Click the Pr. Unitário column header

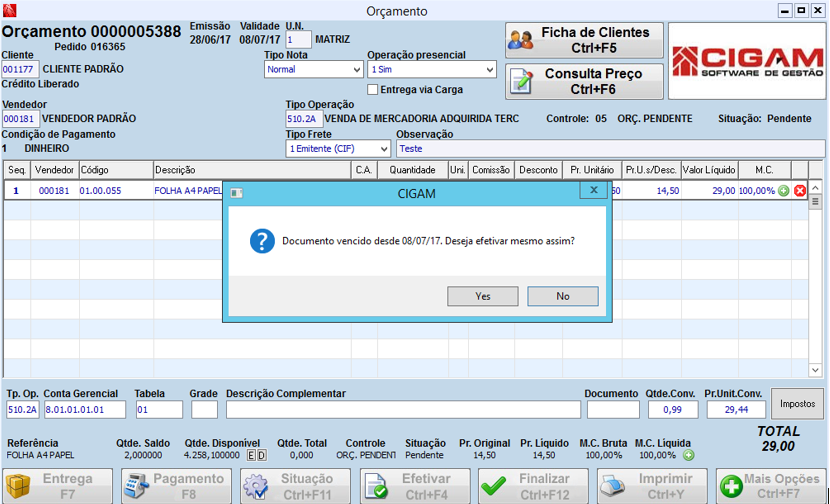coord(592,170)
